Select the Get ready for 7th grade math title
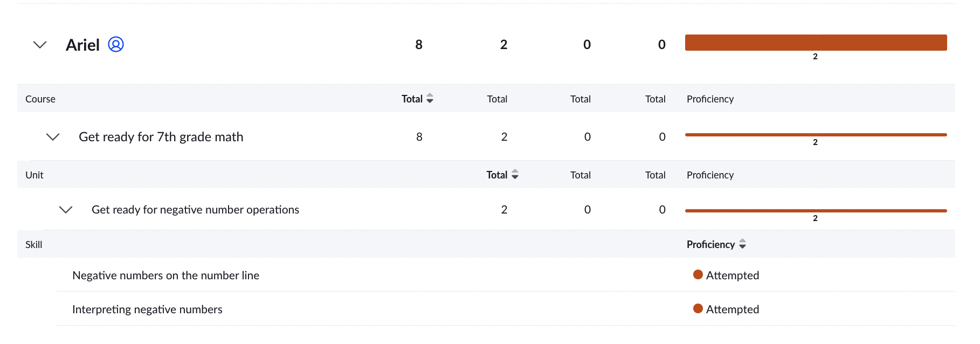The height and width of the screenshot is (344, 980). [161, 137]
